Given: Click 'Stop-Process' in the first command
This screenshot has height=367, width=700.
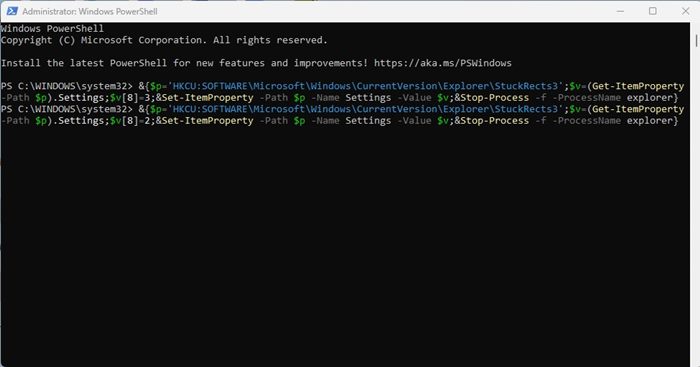Looking at the screenshot, I should (x=494, y=98).
